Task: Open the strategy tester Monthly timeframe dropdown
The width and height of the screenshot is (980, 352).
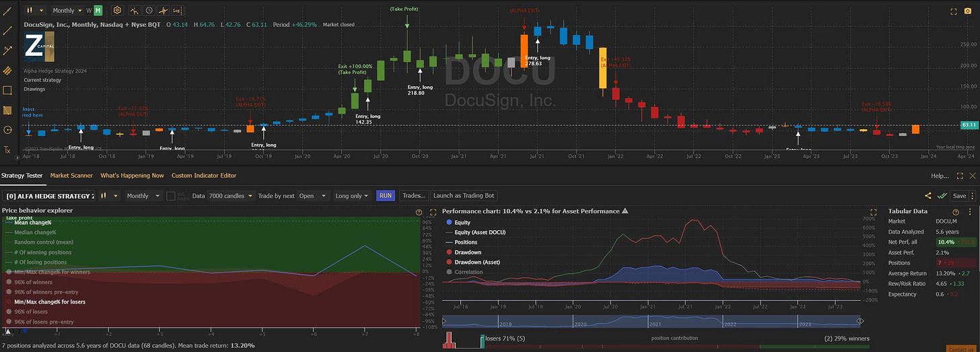Action: (143, 196)
